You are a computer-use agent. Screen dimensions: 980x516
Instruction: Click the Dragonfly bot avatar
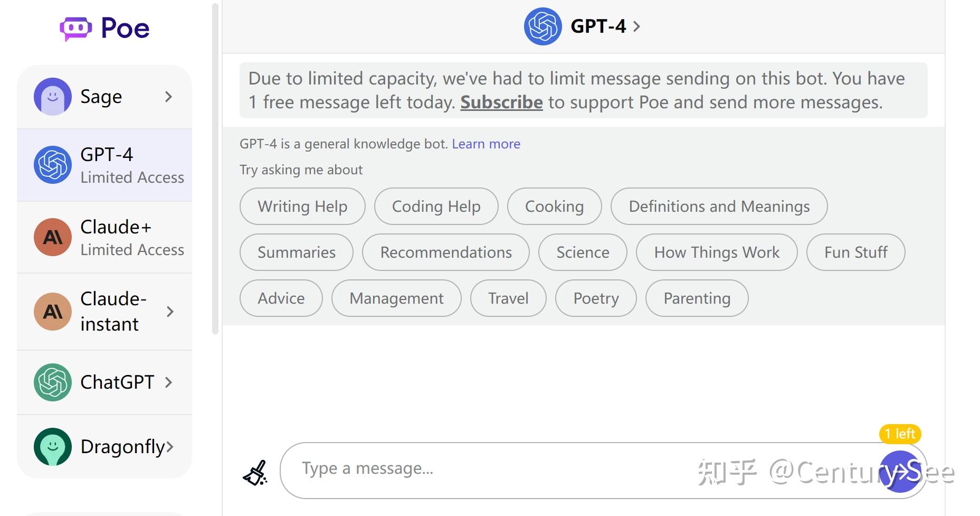coord(53,447)
